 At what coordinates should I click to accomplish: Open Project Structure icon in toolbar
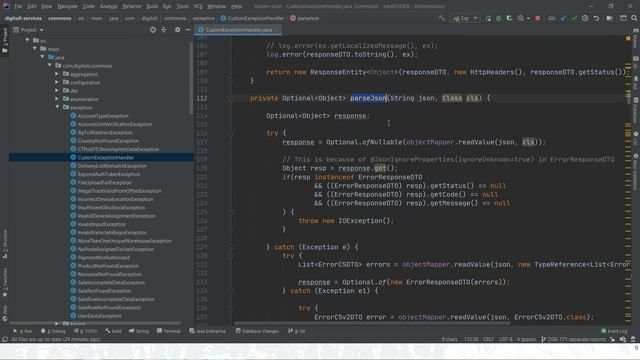(623, 18)
